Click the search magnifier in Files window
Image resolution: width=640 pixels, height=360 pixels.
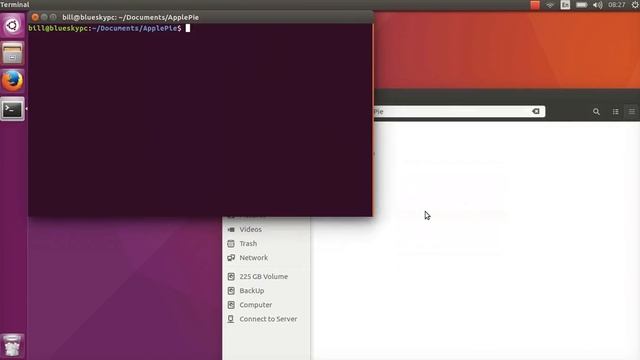pyautogui.click(x=596, y=111)
